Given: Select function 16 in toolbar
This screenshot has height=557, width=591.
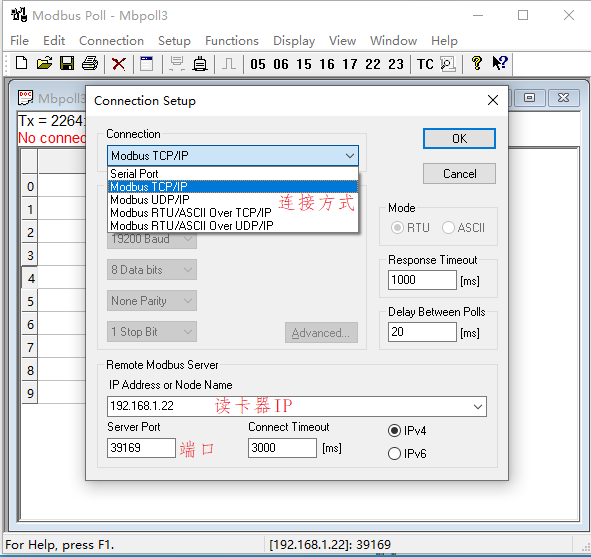Looking at the screenshot, I should (x=327, y=64).
